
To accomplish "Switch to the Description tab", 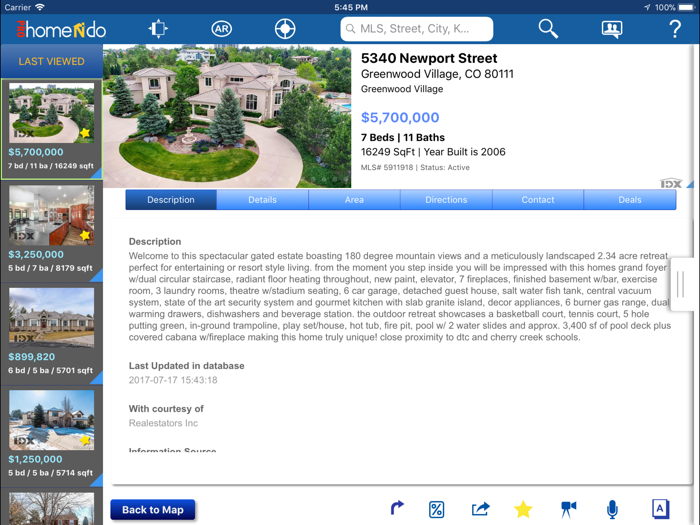I will 171,200.
